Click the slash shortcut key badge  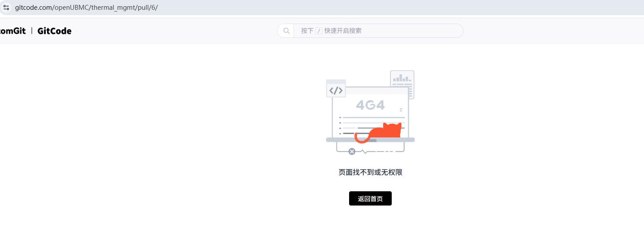[x=318, y=31]
